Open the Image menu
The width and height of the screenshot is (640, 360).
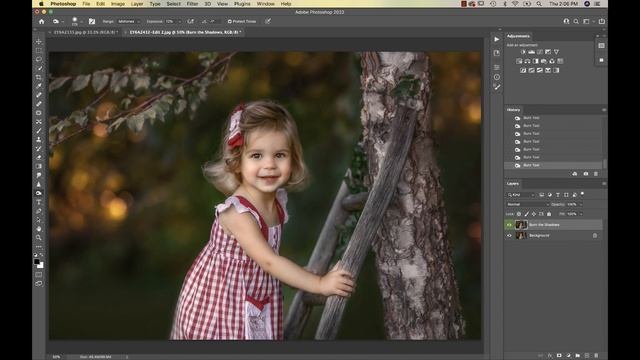click(x=118, y=4)
